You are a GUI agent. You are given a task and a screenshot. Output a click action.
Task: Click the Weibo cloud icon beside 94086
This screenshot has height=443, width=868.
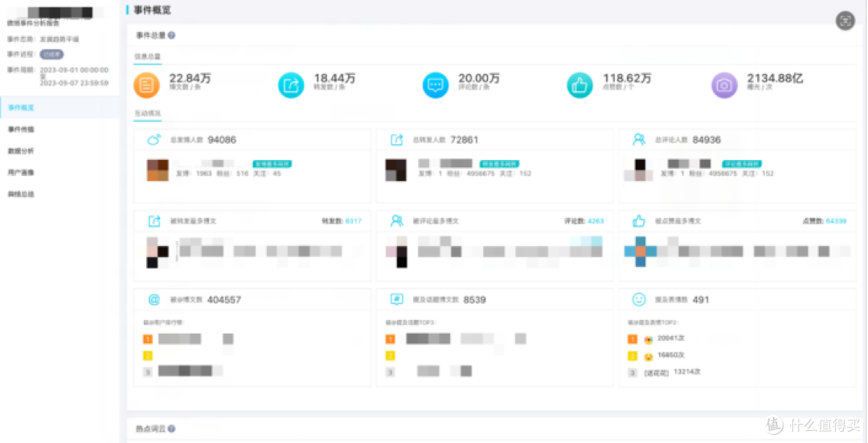(154, 140)
